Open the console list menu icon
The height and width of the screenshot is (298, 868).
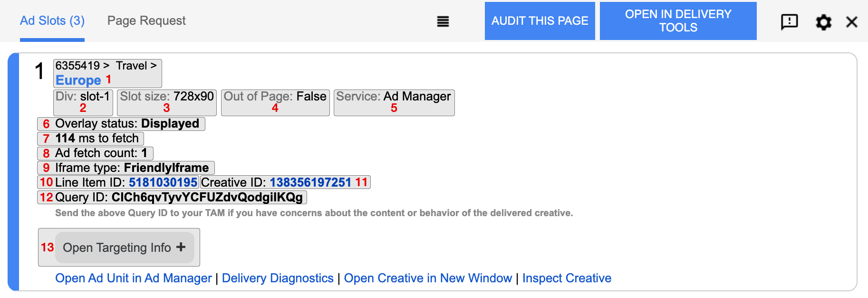[443, 21]
